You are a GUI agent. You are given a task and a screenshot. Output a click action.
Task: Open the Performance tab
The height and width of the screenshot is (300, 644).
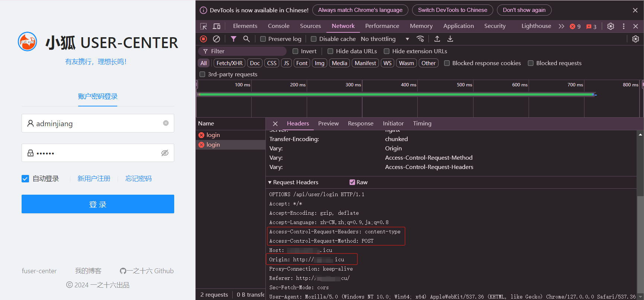382,26
